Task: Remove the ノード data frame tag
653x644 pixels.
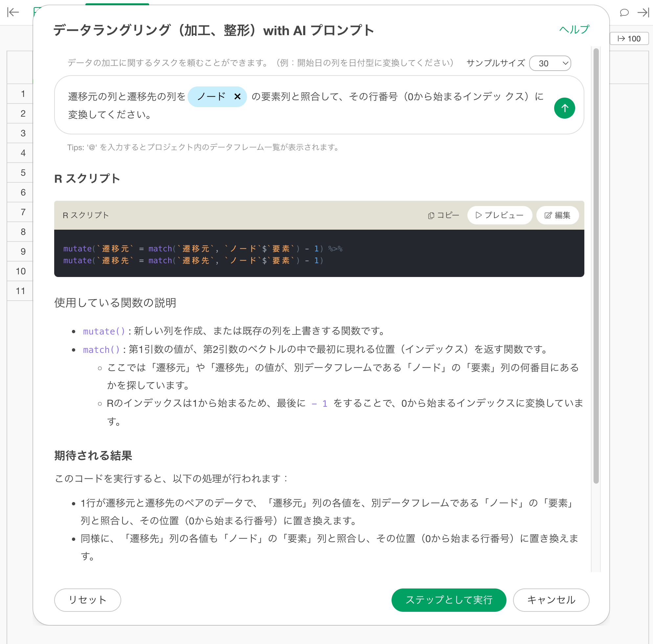Action: coord(237,97)
